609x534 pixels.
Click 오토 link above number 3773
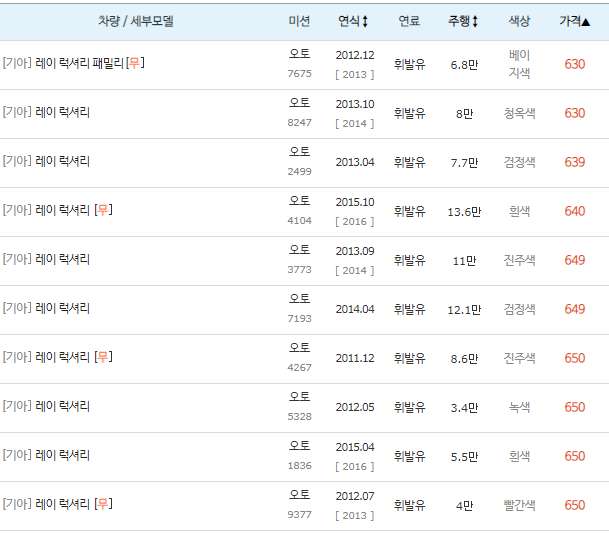coord(299,249)
